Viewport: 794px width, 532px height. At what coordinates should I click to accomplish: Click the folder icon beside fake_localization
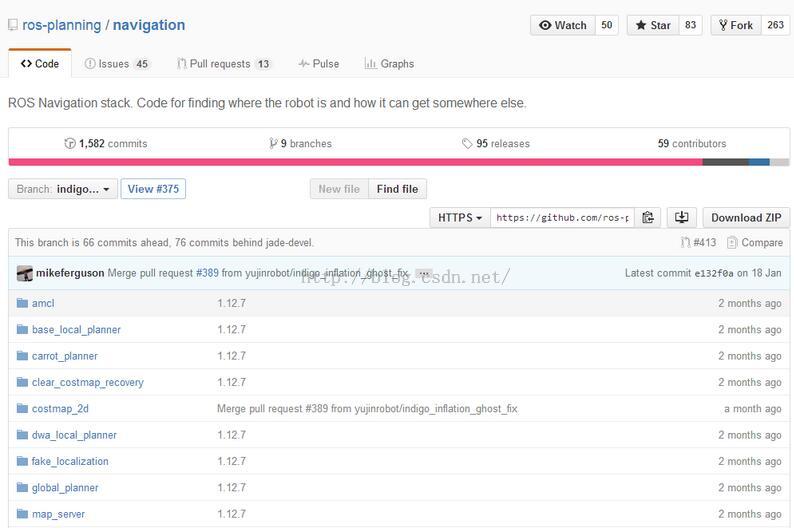click(x=22, y=461)
